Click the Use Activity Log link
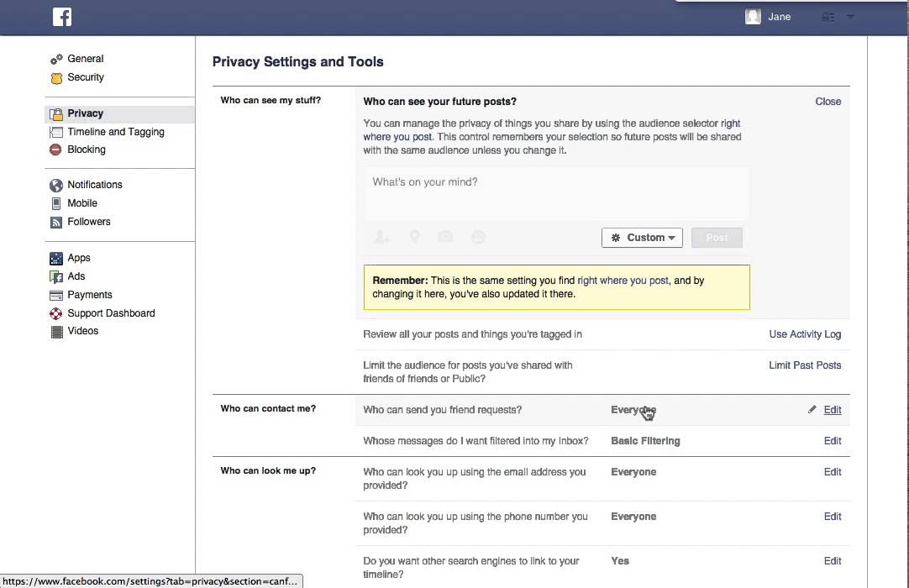This screenshot has width=909, height=588. tap(805, 334)
